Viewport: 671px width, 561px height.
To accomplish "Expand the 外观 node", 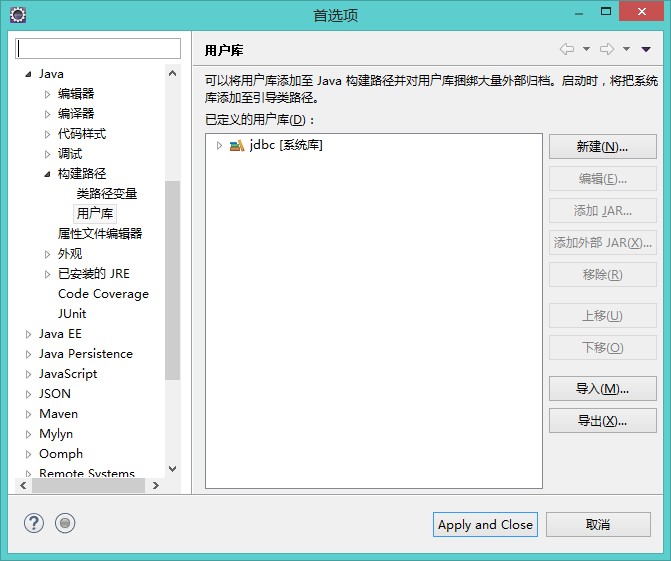I will pos(48,254).
